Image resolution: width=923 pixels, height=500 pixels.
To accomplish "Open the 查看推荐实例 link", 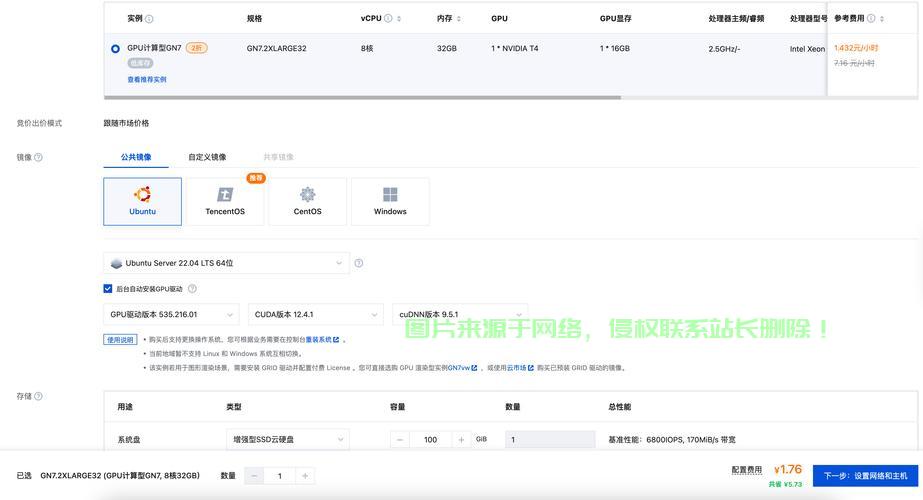I will click(147, 79).
